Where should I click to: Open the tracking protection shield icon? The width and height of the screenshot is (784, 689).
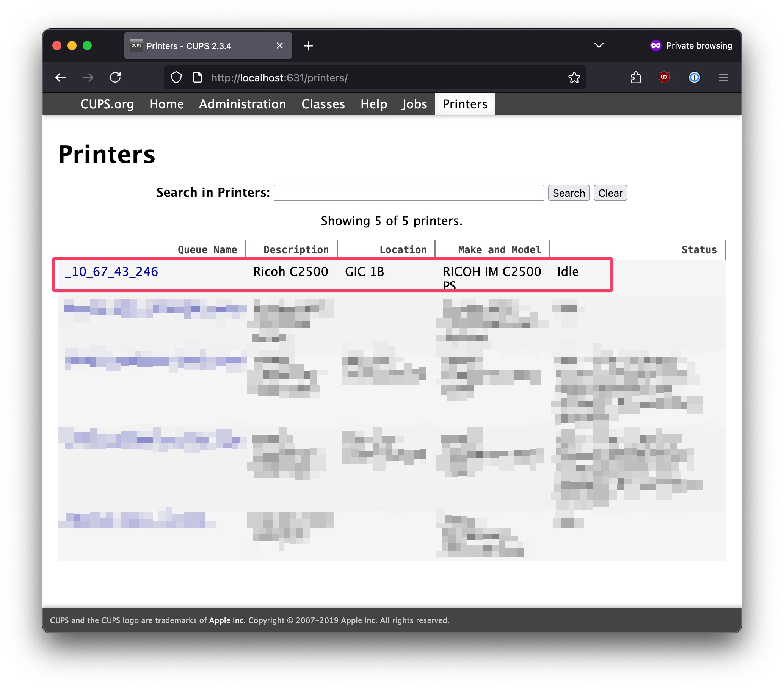176,78
